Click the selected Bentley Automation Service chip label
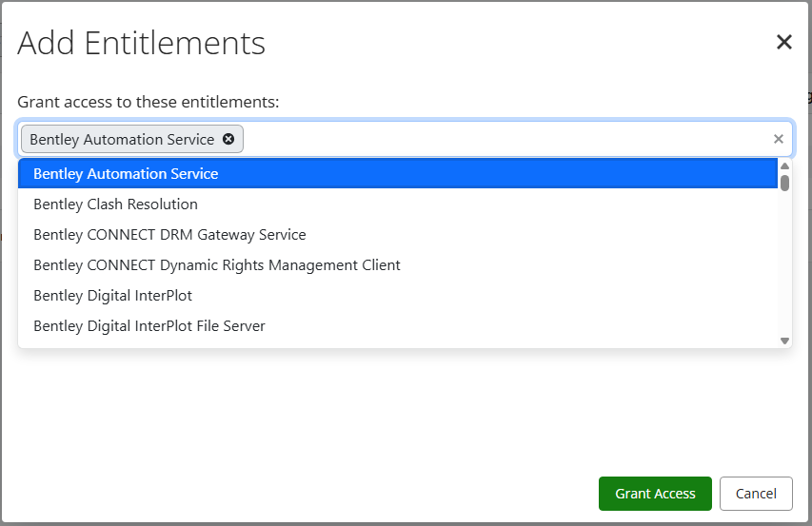Viewport: 812px width, 526px height. (122, 139)
